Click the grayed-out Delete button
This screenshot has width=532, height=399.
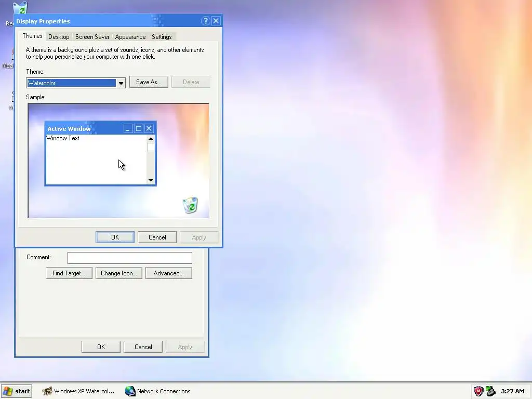click(x=191, y=82)
